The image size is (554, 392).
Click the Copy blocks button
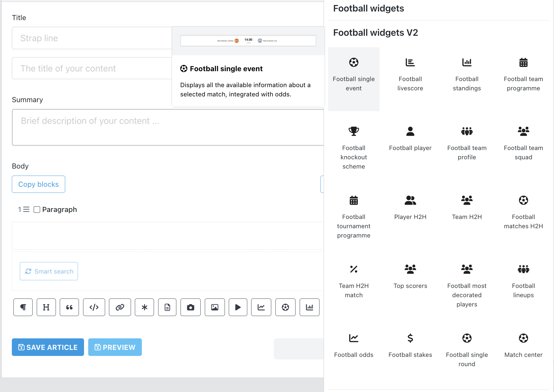(x=38, y=184)
